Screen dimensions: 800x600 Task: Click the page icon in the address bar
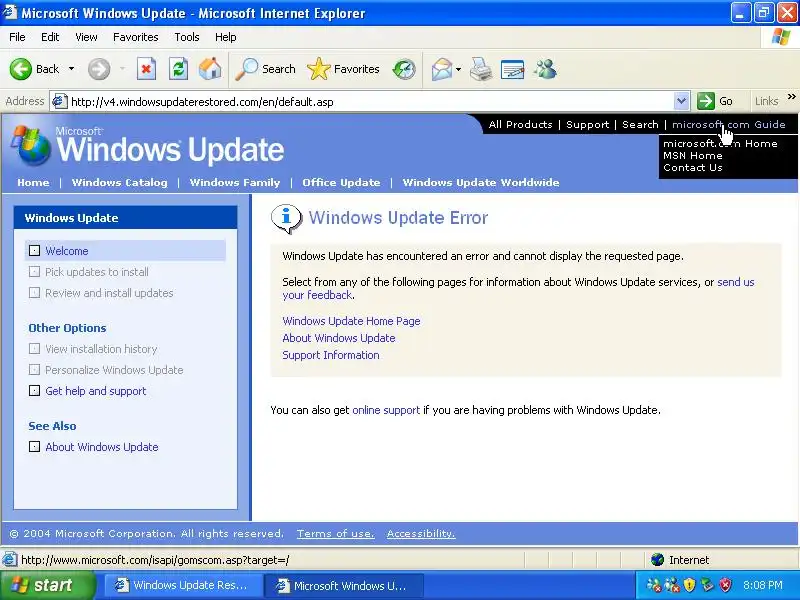pyautogui.click(x=60, y=101)
